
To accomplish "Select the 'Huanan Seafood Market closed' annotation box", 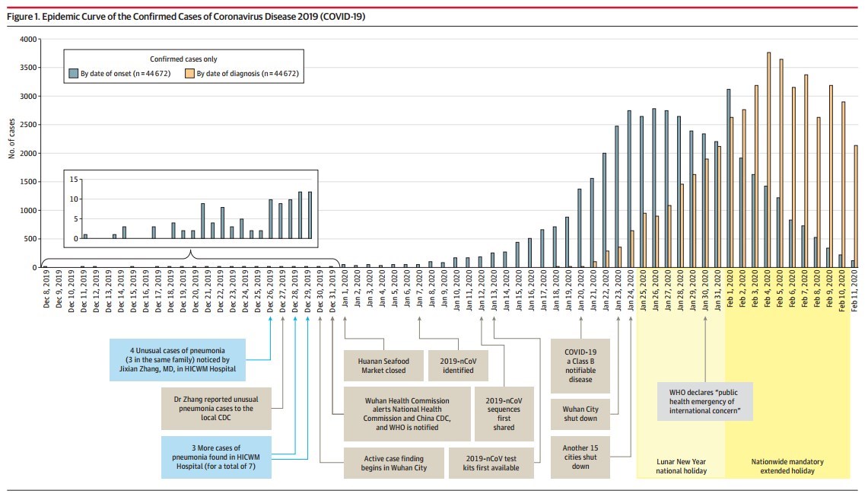I will point(383,365).
